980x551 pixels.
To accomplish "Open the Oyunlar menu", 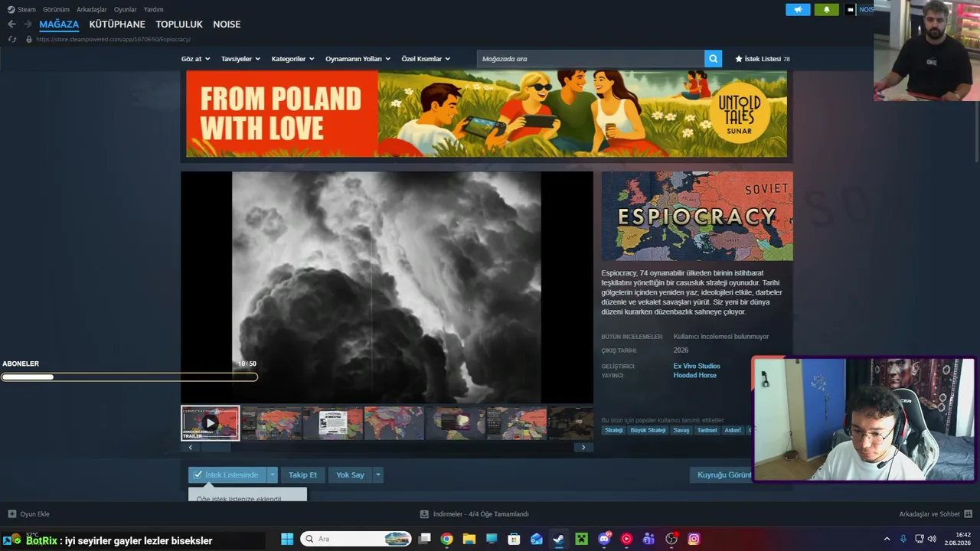I will tap(126, 10).
